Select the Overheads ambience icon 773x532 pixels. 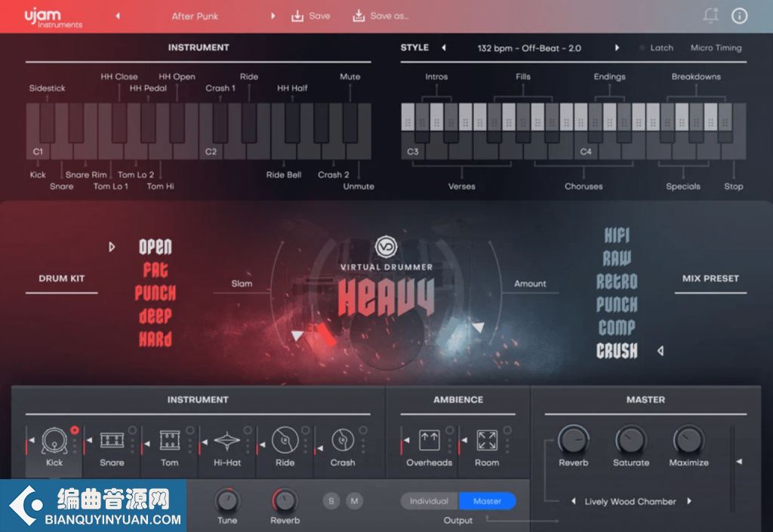429,440
